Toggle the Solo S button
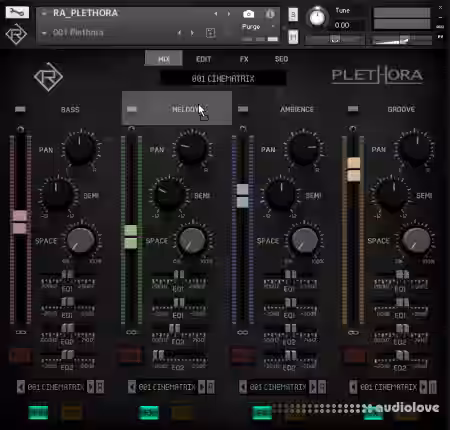The height and width of the screenshot is (430, 450). pos(293,15)
